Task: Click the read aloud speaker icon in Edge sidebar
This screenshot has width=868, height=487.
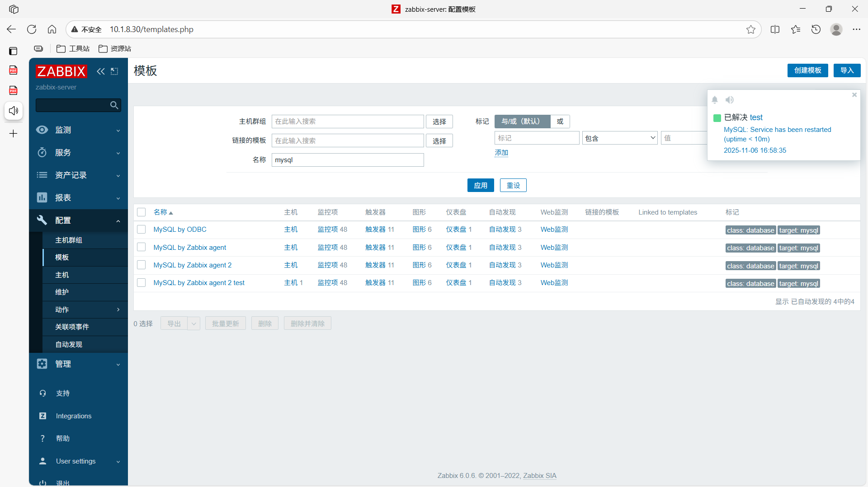Action: [x=14, y=111]
